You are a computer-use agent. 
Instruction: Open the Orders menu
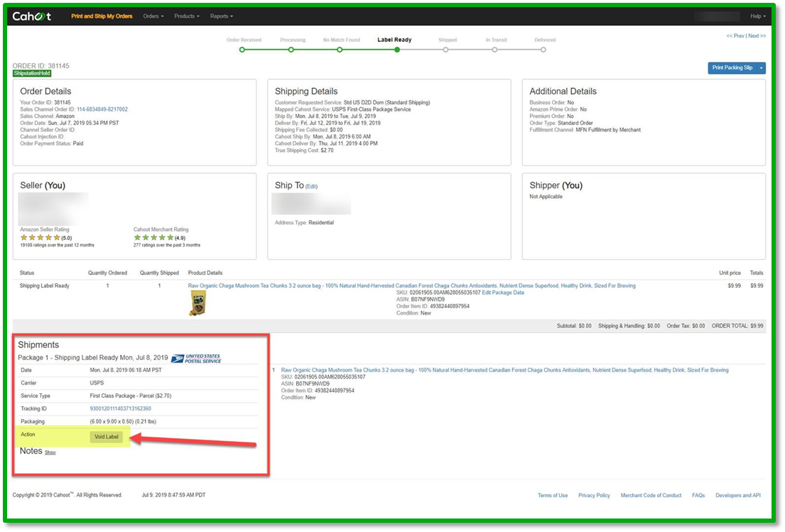(x=153, y=16)
